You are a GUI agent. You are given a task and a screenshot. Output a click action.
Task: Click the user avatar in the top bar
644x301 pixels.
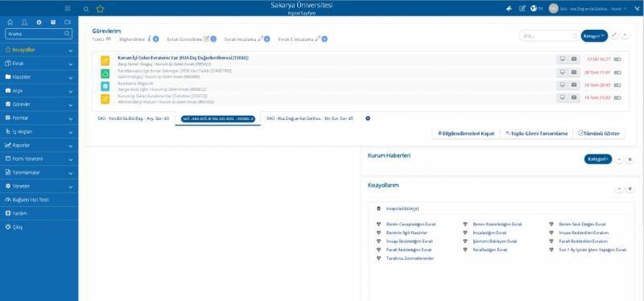tap(553, 9)
